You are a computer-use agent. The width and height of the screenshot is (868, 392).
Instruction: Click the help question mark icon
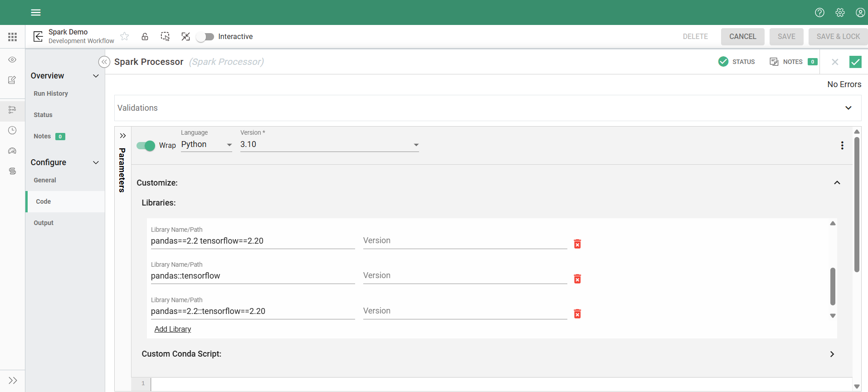tap(819, 12)
